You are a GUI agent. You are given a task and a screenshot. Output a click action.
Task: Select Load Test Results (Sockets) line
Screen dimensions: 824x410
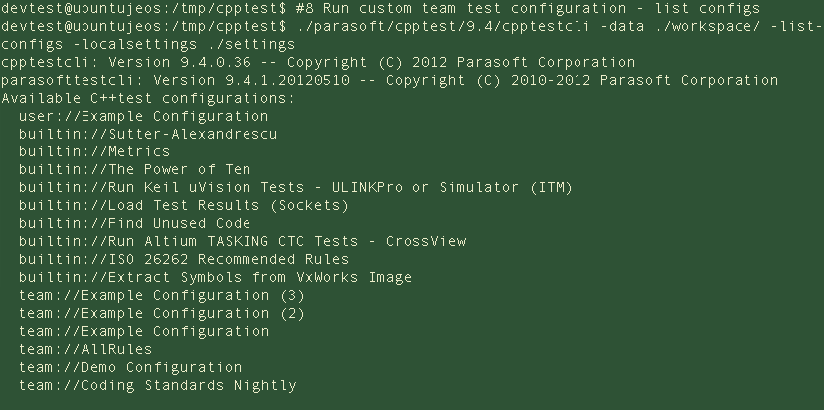(x=184, y=206)
